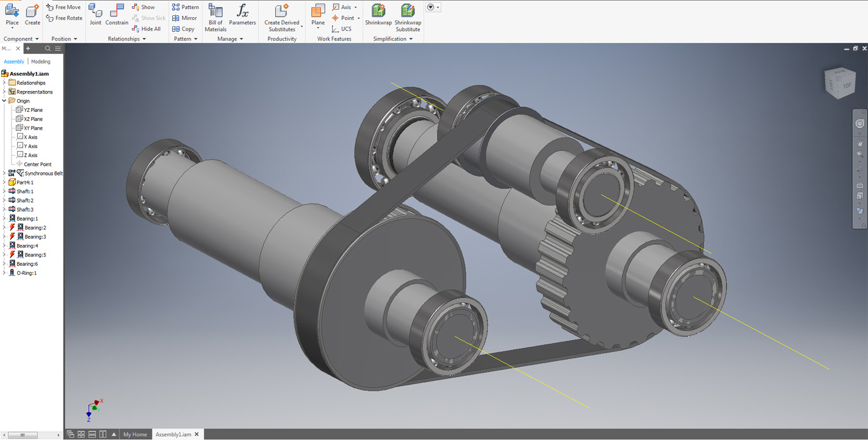The image size is (868, 440).
Task: Click the Mirror components tool
Action: (x=184, y=18)
